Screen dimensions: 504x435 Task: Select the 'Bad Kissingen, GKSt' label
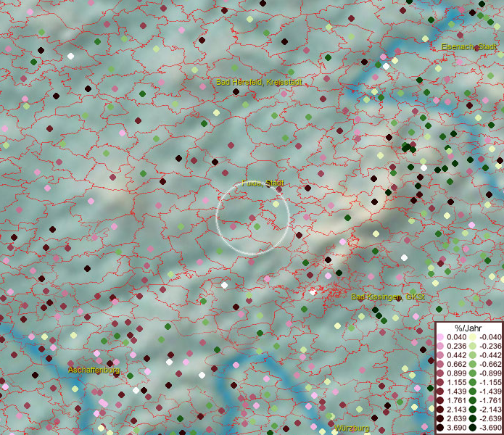point(388,297)
